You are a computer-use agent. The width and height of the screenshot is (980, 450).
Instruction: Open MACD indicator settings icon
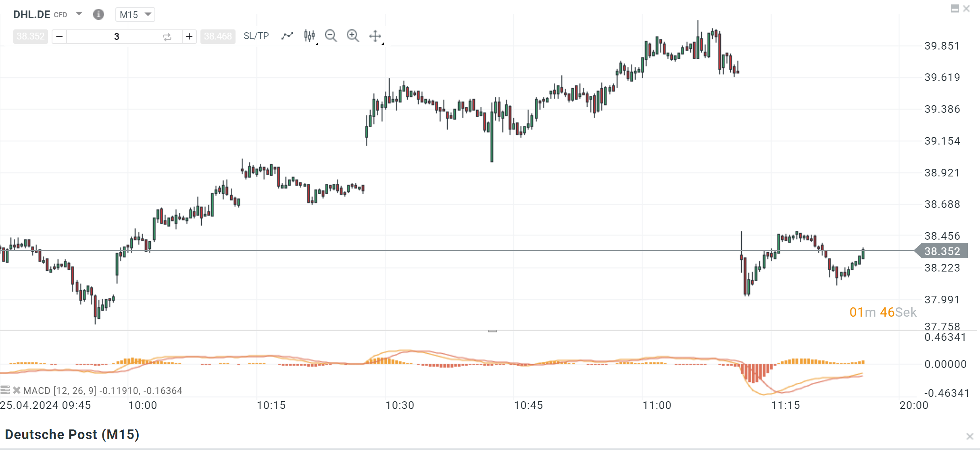pos(5,390)
